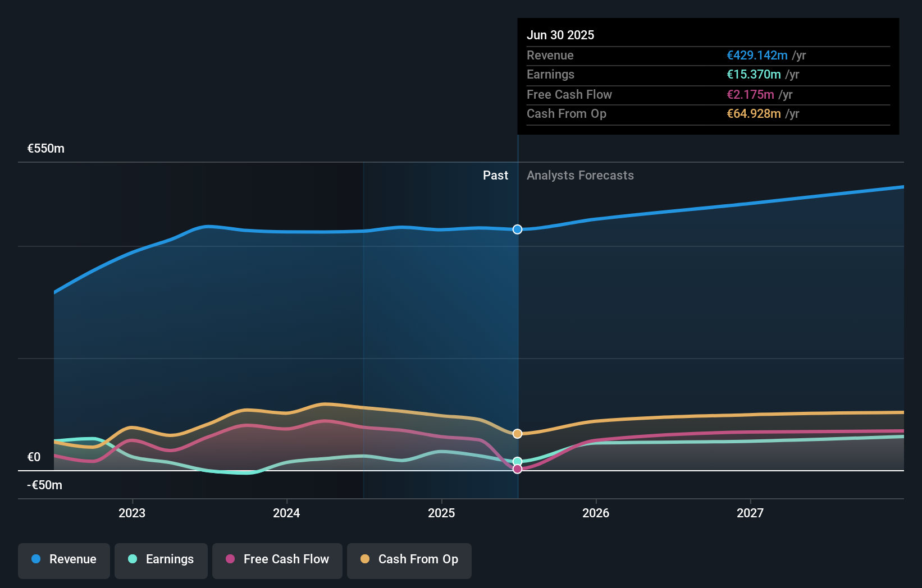Click the 2025 year label on the axis

pos(441,512)
